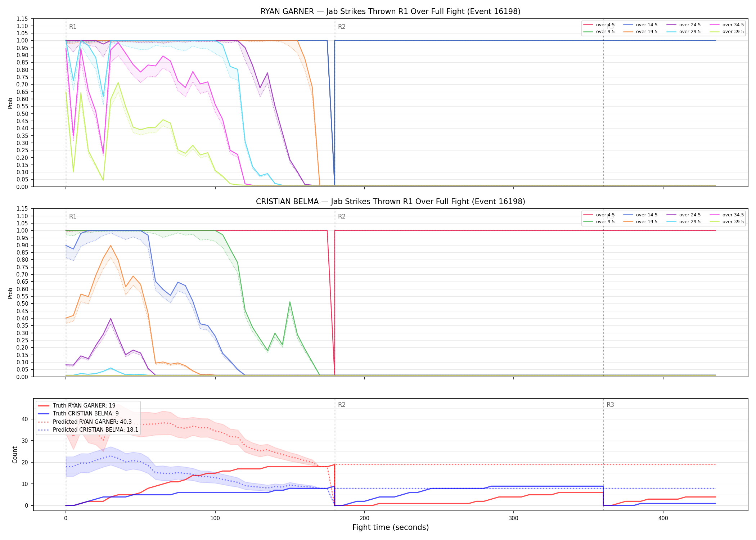Click the R2 marker in Cristian Belma chart
756x540 pixels.
(342, 216)
